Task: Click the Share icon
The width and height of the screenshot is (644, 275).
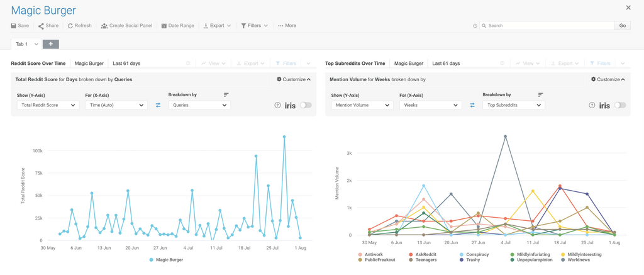Action: pyautogui.click(x=41, y=26)
